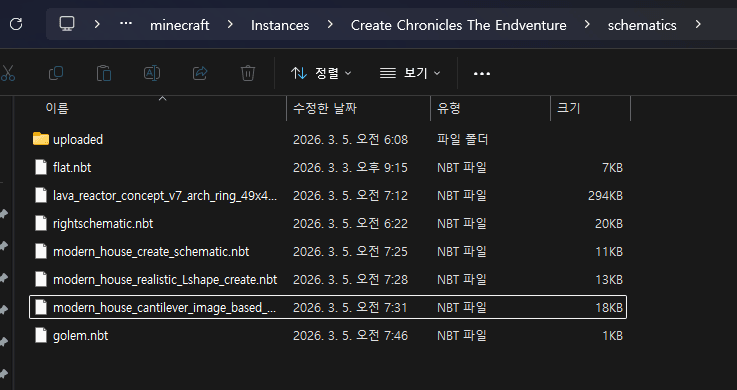Image resolution: width=737 pixels, height=390 pixels.
Task: Go to the Instances breadcrumb folder
Action: [280, 25]
